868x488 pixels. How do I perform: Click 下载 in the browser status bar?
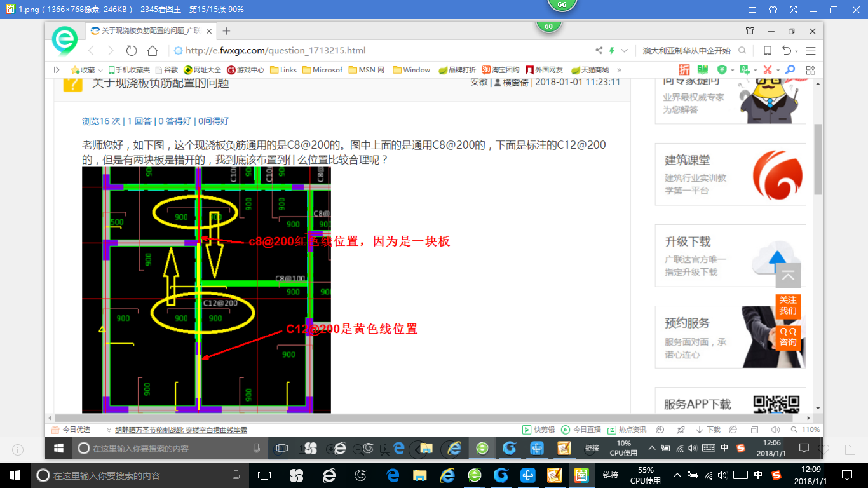pos(709,430)
